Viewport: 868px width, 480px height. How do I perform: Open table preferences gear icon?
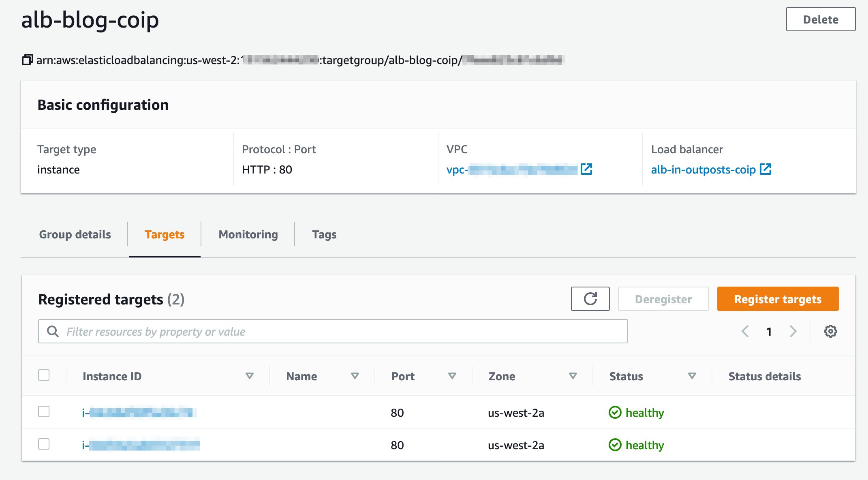[x=830, y=331]
